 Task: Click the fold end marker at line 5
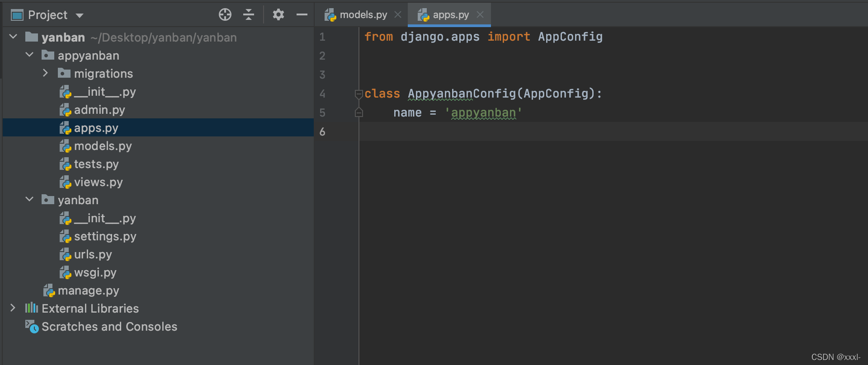359,112
